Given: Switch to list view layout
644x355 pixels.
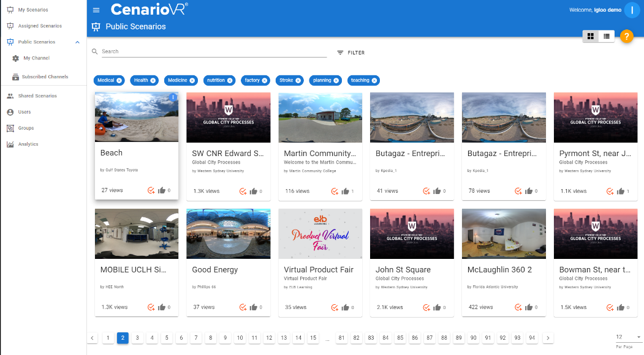Looking at the screenshot, I should click(x=607, y=36).
